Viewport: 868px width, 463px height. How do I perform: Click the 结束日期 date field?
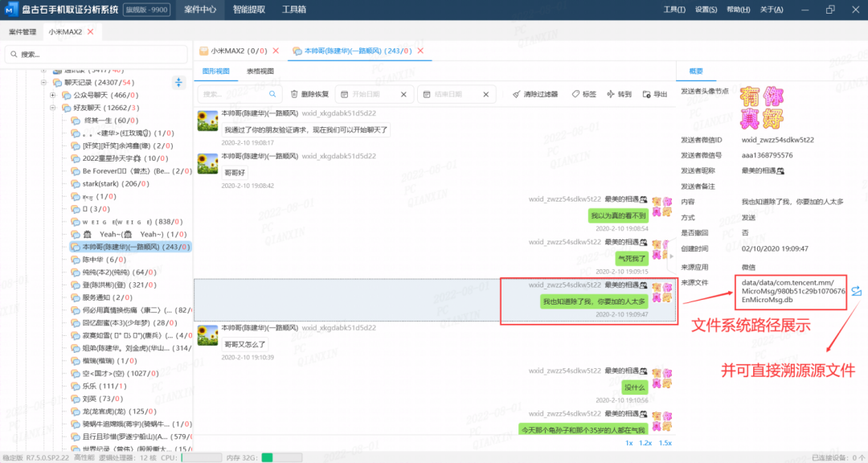(x=457, y=94)
